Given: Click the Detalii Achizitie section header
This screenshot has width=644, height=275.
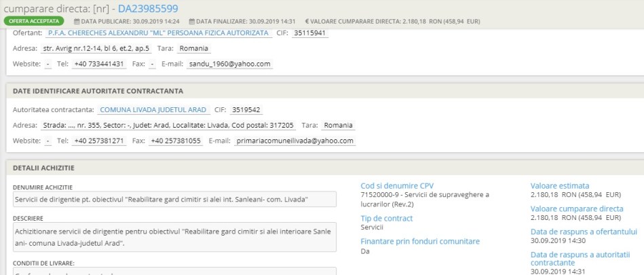Looking at the screenshot, I should tap(43, 168).
